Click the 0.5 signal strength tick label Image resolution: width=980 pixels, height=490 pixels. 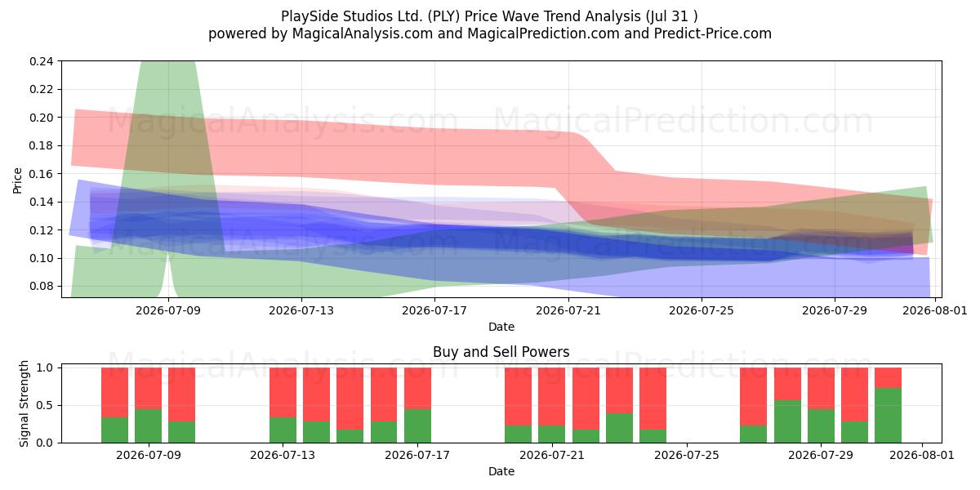point(46,405)
